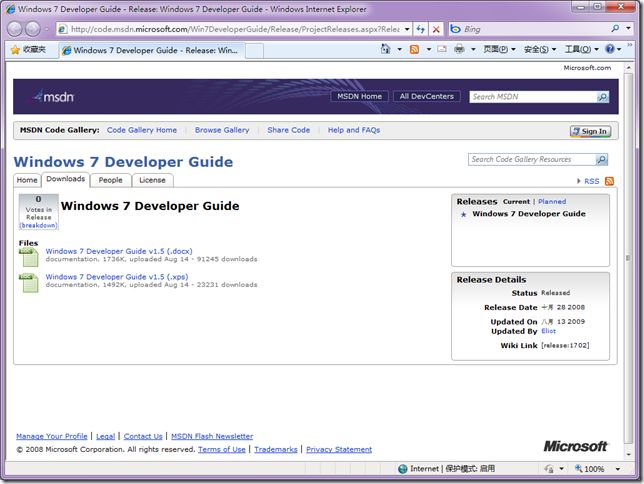The width and height of the screenshot is (644, 484).
Task: Click the page icon in address bar
Action: [62, 29]
